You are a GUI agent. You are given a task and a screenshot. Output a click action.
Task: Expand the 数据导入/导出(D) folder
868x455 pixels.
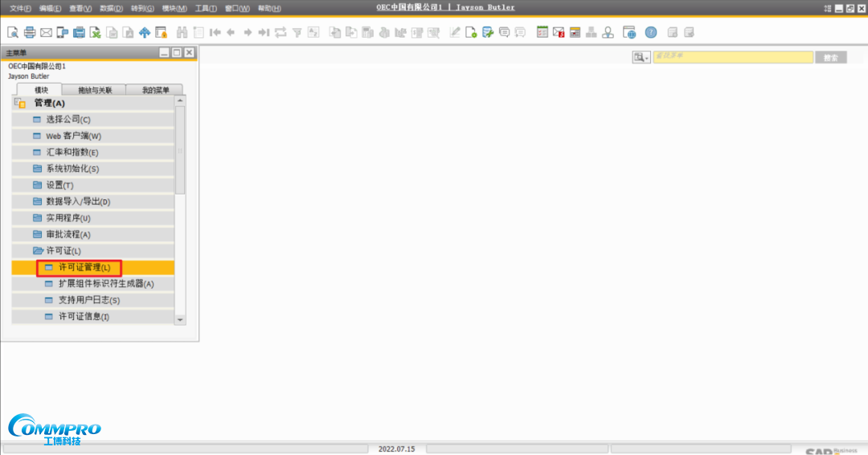click(x=78, y=202)
